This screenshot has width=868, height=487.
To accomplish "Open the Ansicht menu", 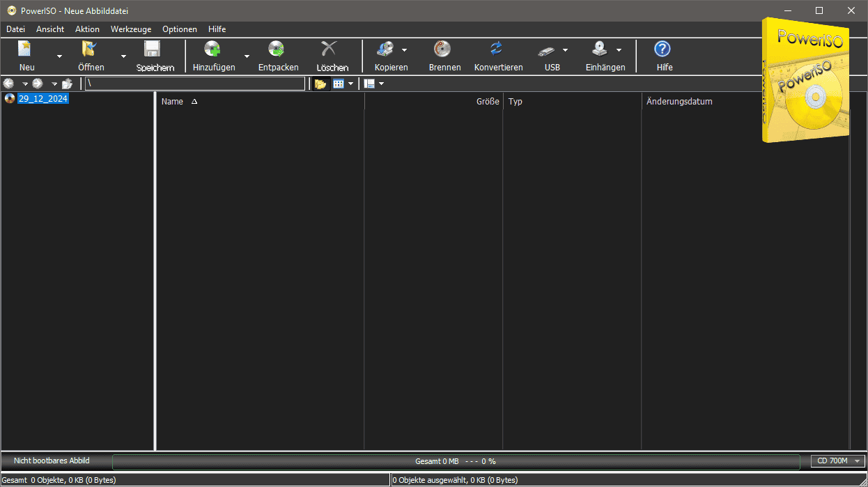I will (50, 29).
